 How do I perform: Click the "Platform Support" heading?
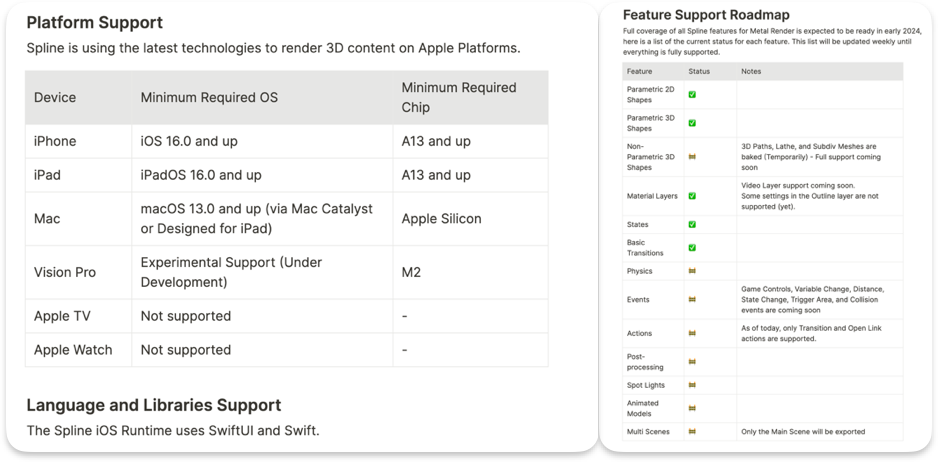95,23
